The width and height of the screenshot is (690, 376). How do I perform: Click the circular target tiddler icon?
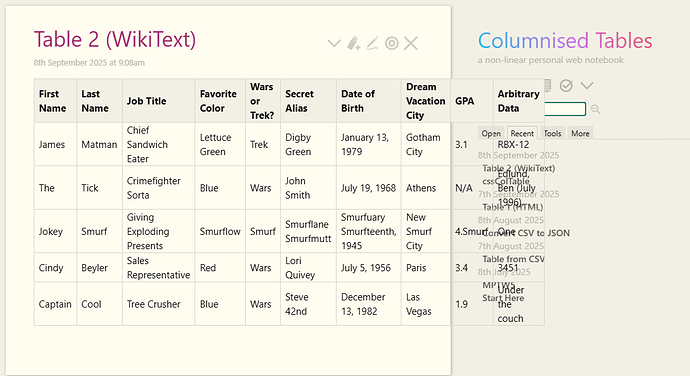392,43
